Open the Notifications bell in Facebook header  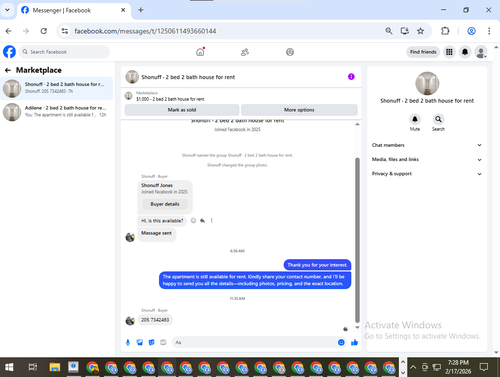point(465,52)
